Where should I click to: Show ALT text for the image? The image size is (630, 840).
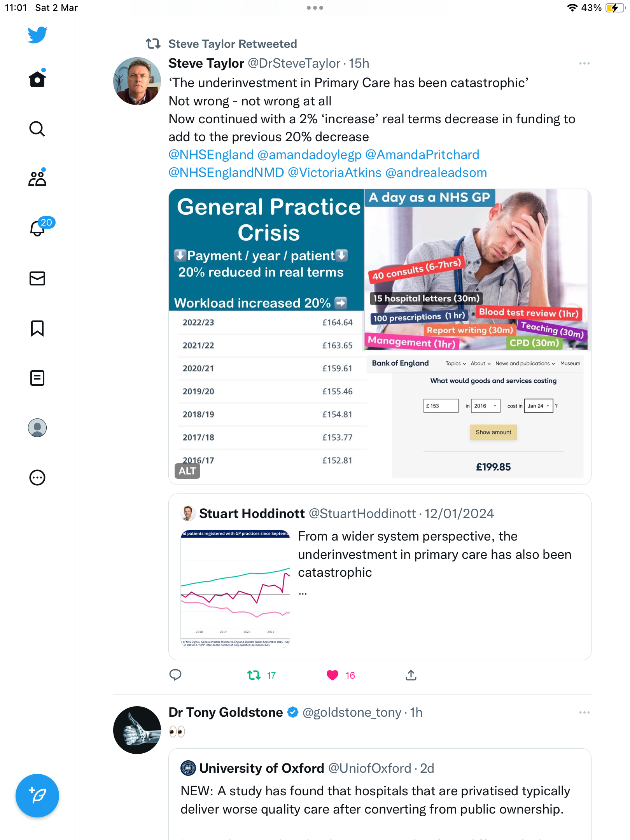pos(187,471)
